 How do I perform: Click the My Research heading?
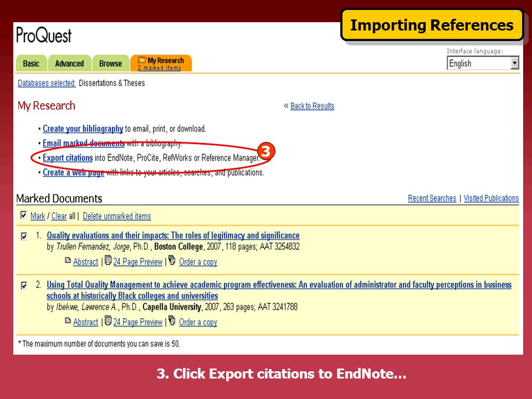point(47,106)
